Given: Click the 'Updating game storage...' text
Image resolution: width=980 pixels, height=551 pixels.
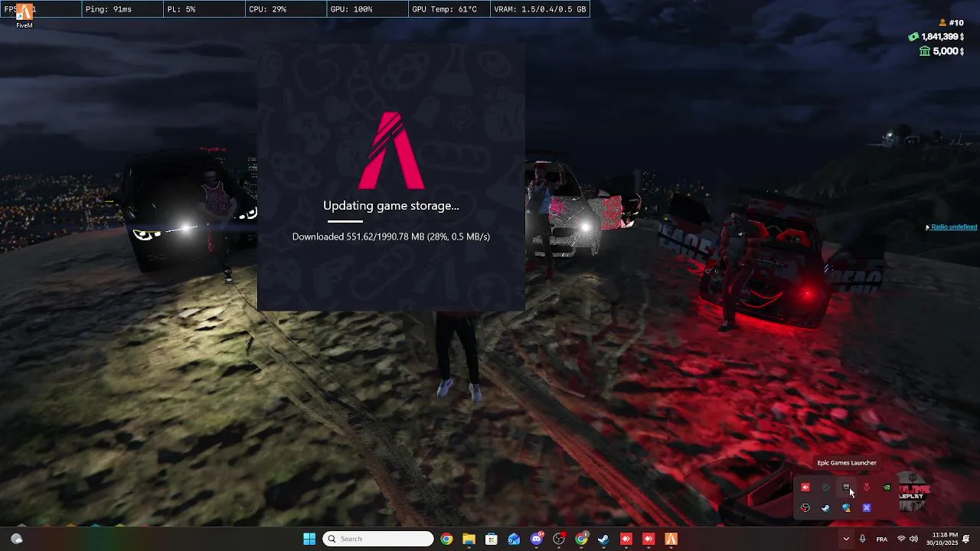Looking at the screenshot, I should coord(391,206).
